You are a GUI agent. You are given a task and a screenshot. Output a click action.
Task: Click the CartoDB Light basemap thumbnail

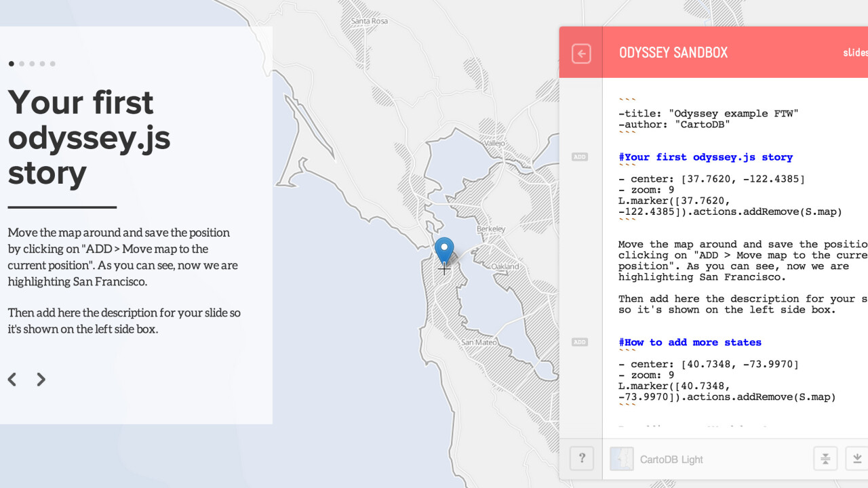click(622, 459)
